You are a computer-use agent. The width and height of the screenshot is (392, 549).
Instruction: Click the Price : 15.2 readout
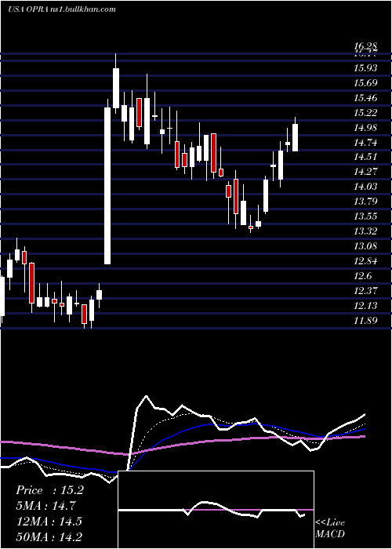(x=49, y=490)
